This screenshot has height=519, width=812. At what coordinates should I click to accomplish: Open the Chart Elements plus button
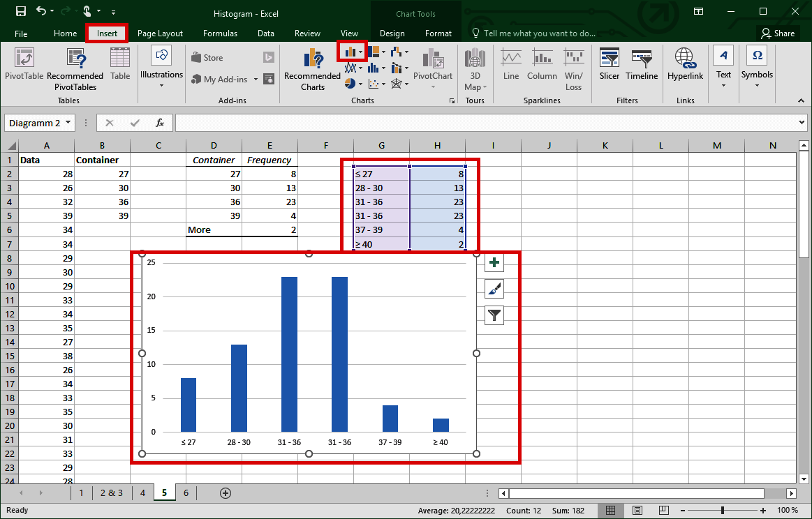point(494,262)
